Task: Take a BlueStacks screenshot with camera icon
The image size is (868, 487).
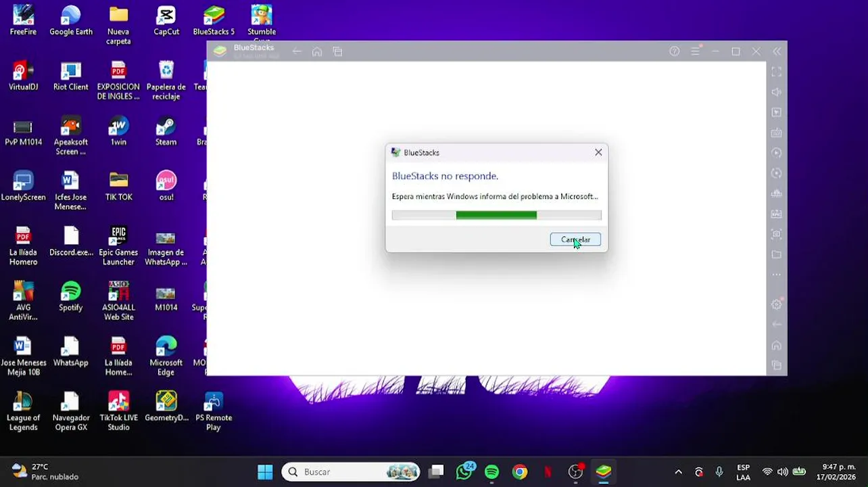Action: pos(777,234)
